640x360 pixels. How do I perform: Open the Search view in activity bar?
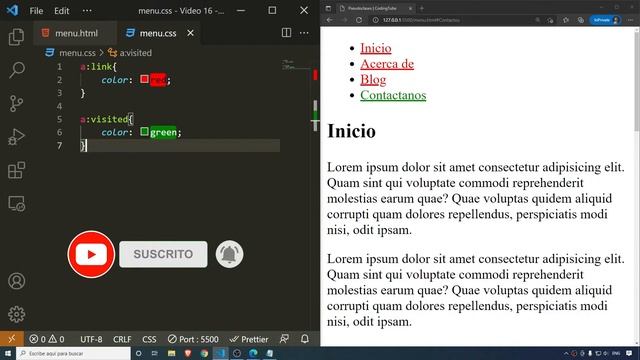(16, 70)
